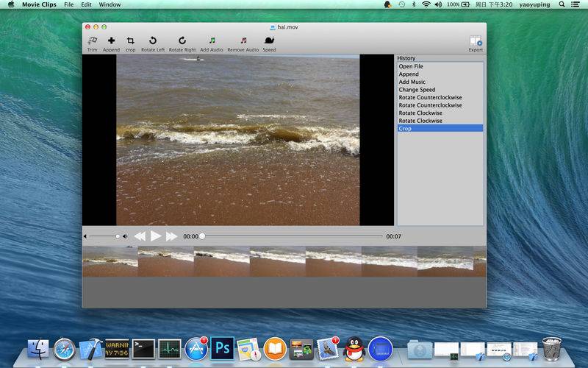Export the movie
The height and width of the screenshot is (368, 588).
[476, 43]
